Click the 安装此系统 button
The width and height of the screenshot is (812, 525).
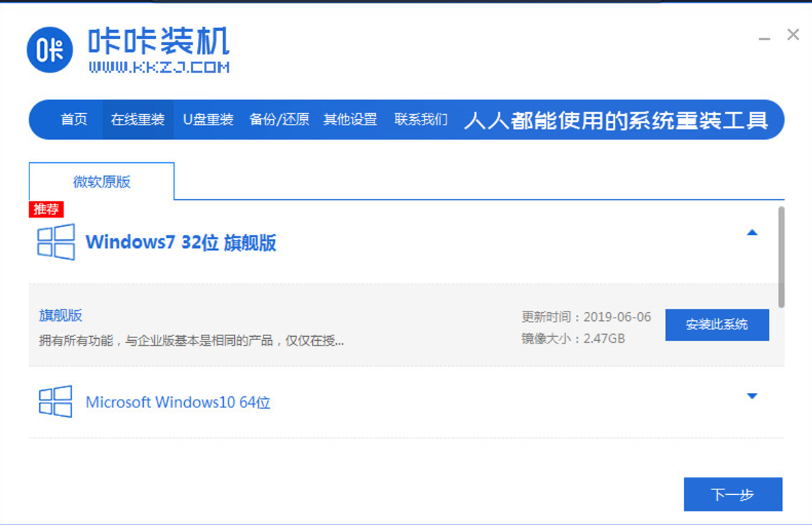[x=717, y=324]
